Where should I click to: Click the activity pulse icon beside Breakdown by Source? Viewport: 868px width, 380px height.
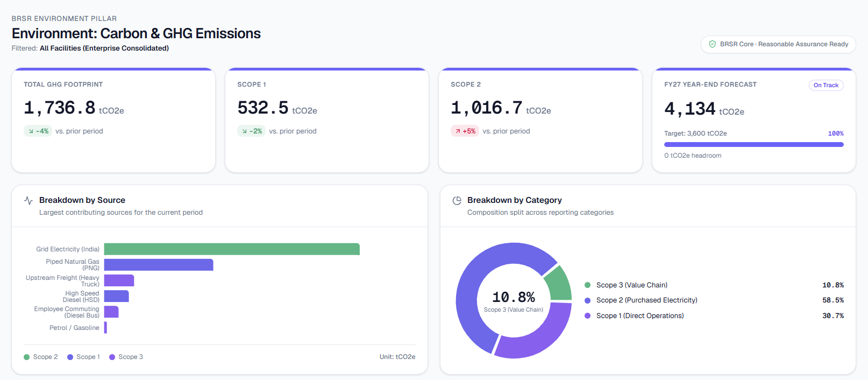[29, 201]
